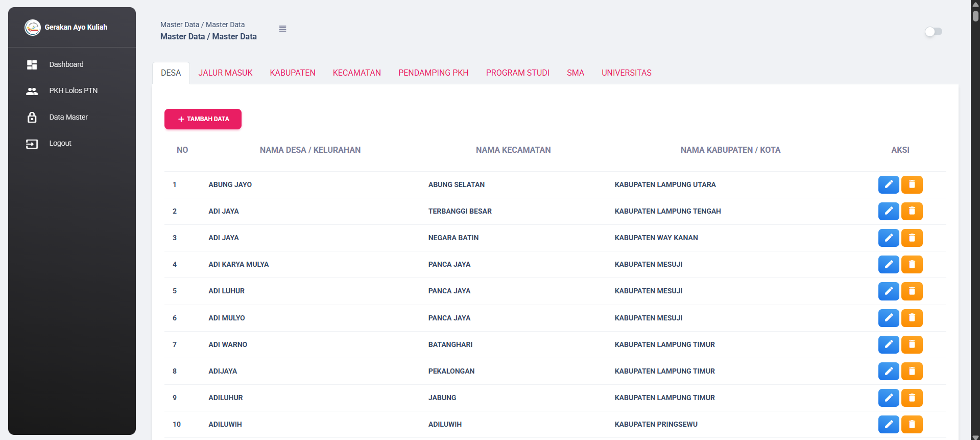Edit the ADILUHUR Jabung row
Viewport: 980px width, 440px height.
[x=889, y=398]
